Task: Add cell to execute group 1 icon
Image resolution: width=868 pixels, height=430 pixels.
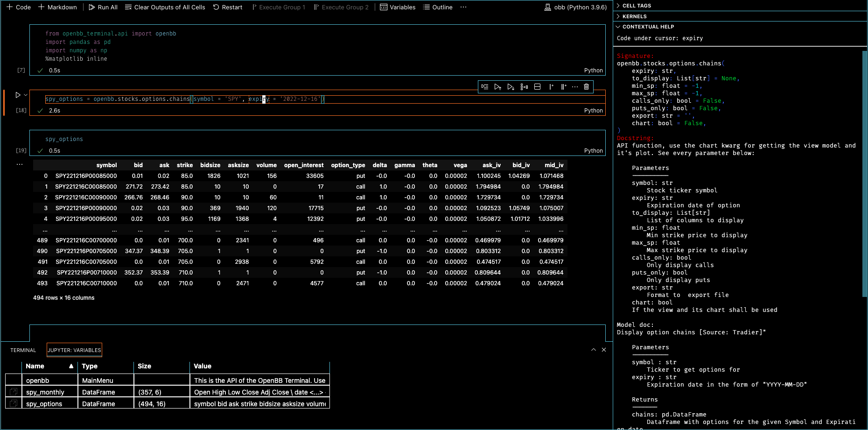Action: click(551, 87)
